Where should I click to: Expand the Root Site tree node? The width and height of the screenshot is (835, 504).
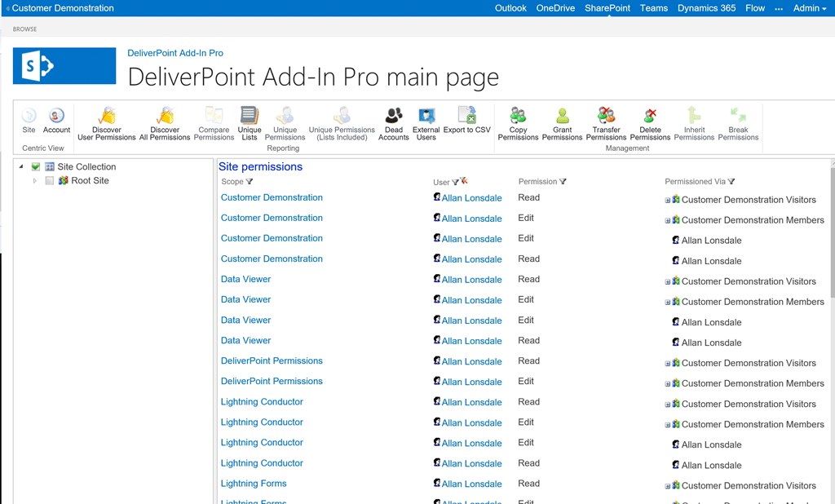34,180
